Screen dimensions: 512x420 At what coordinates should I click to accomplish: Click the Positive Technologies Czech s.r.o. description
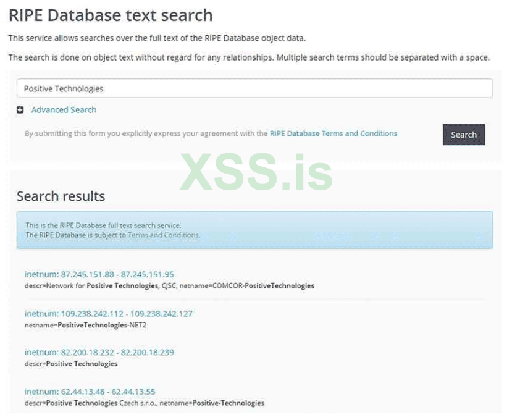coord(145,403)
